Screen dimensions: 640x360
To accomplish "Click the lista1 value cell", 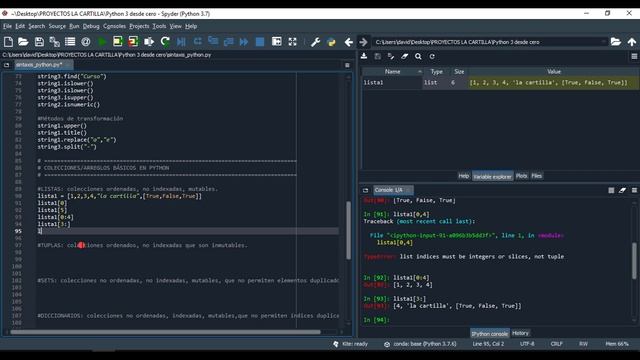I will (x=554, y=82).
